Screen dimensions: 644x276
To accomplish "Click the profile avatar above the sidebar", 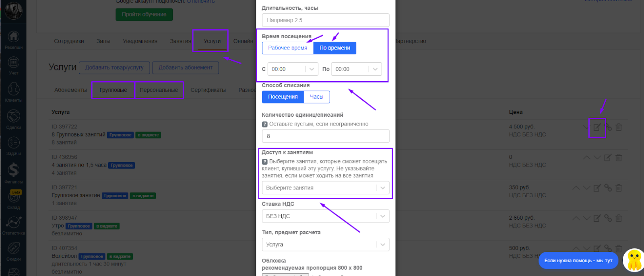I will pos(13,10).
